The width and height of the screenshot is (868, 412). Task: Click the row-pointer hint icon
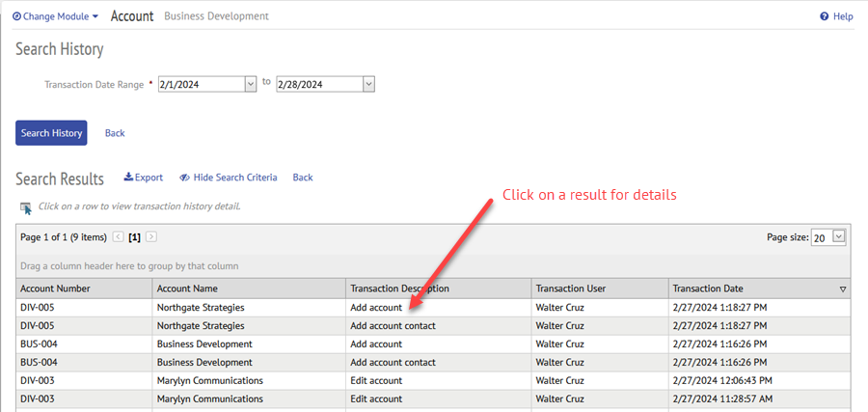[26, 208]
